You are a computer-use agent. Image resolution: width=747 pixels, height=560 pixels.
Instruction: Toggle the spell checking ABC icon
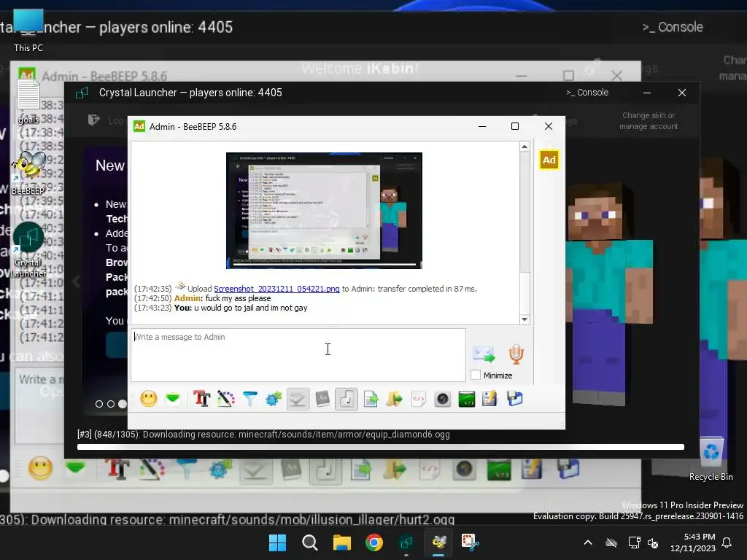point(298,399)
